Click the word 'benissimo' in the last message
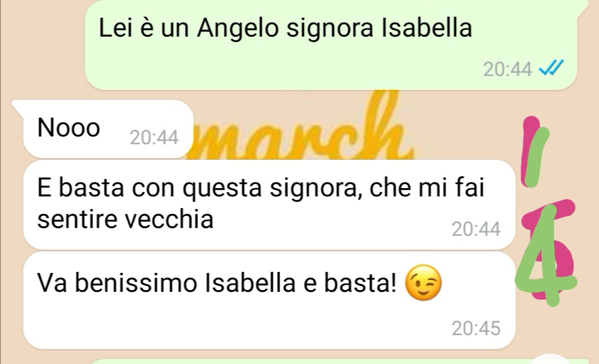599x364 pixels. click(x=135, y=283)
